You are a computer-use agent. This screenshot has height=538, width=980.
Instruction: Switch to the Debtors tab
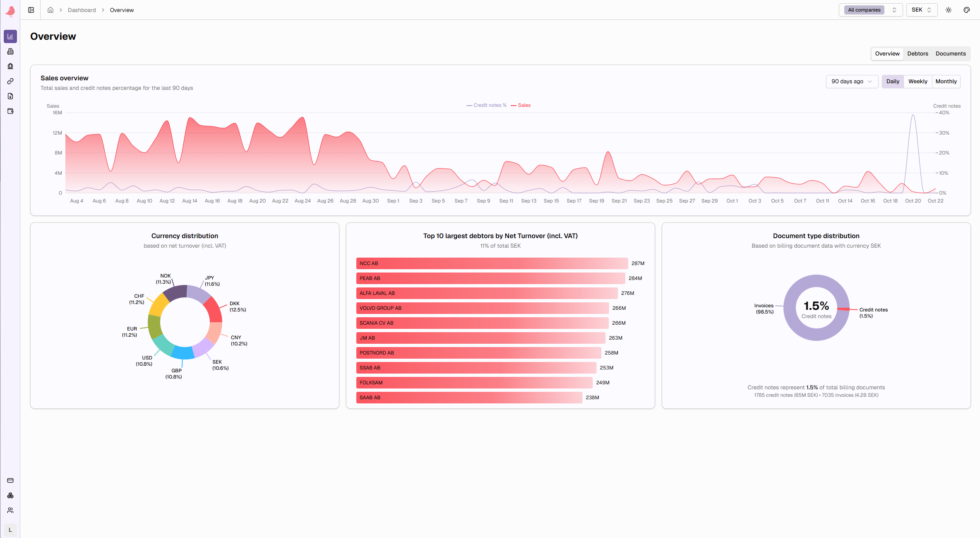point(918,54)
